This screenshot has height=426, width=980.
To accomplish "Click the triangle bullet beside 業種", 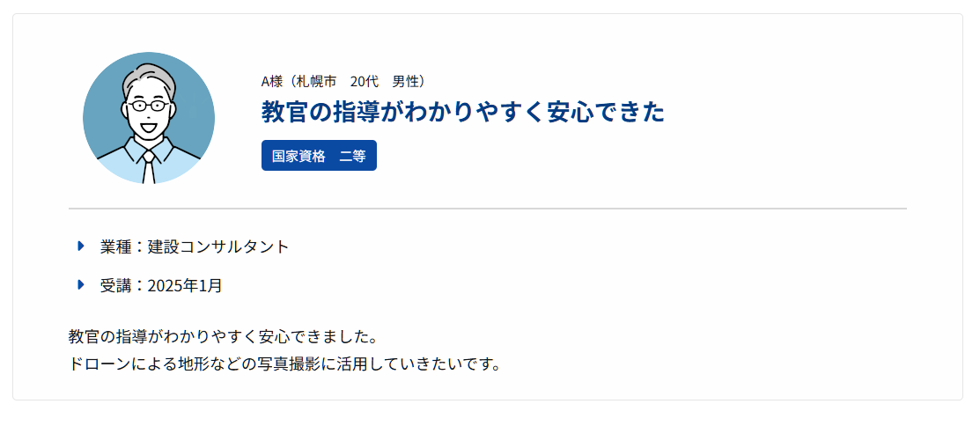I will 81,246.
